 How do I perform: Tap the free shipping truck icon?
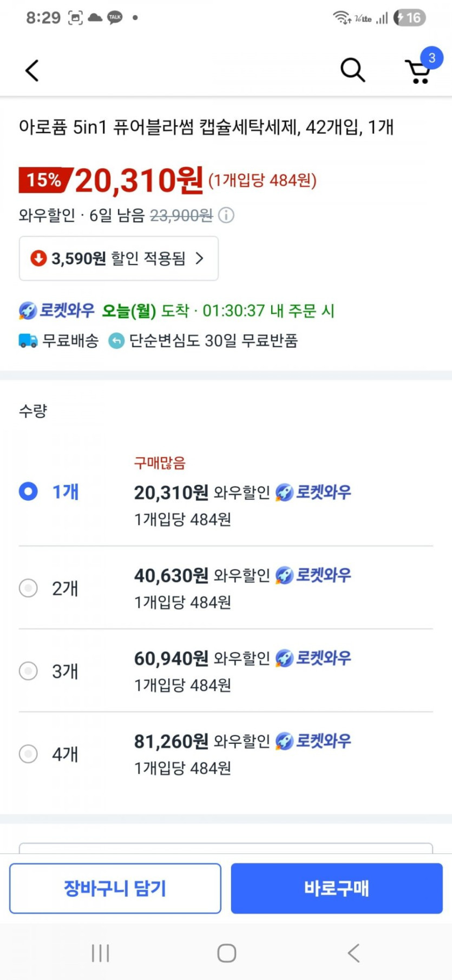pos(28,341)
